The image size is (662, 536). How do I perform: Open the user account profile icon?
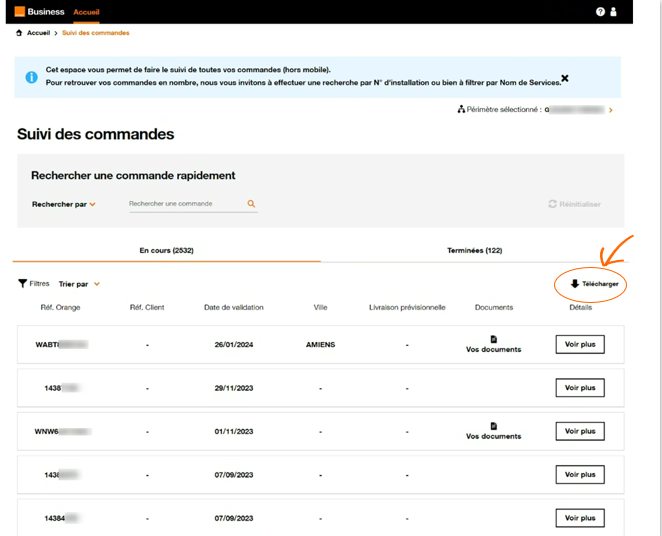(x=614, y=12)
